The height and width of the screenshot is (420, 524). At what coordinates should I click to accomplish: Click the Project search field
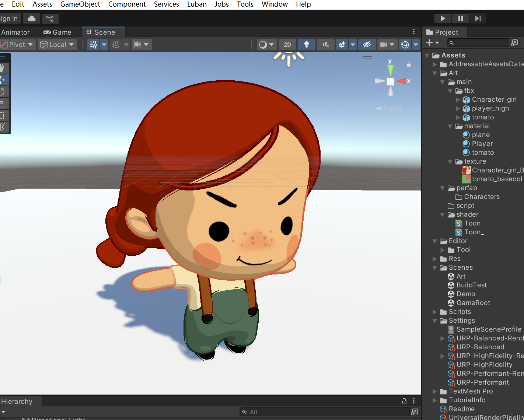point(479,43)
